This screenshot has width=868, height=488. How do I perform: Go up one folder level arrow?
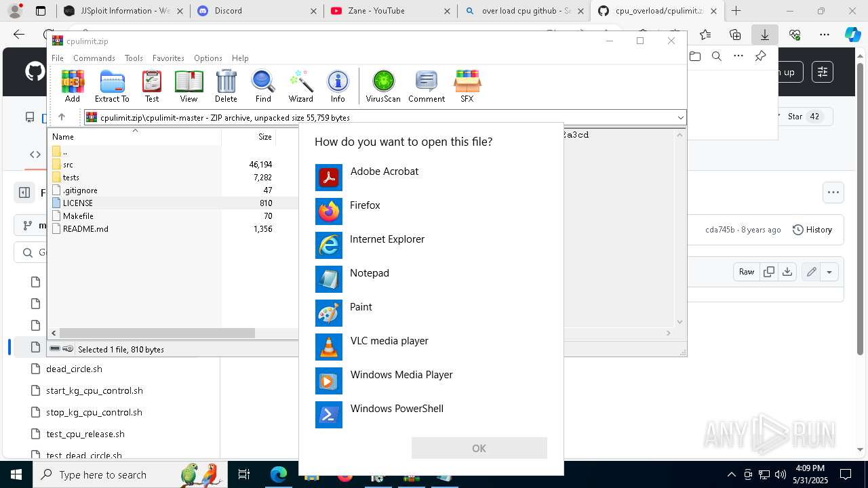(x=61, y=117)
